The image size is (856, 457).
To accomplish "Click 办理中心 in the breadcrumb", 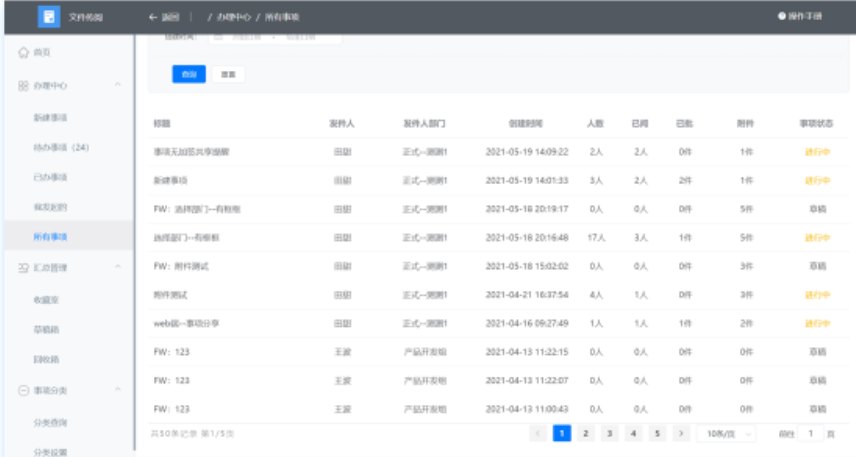I will (234, 17).
